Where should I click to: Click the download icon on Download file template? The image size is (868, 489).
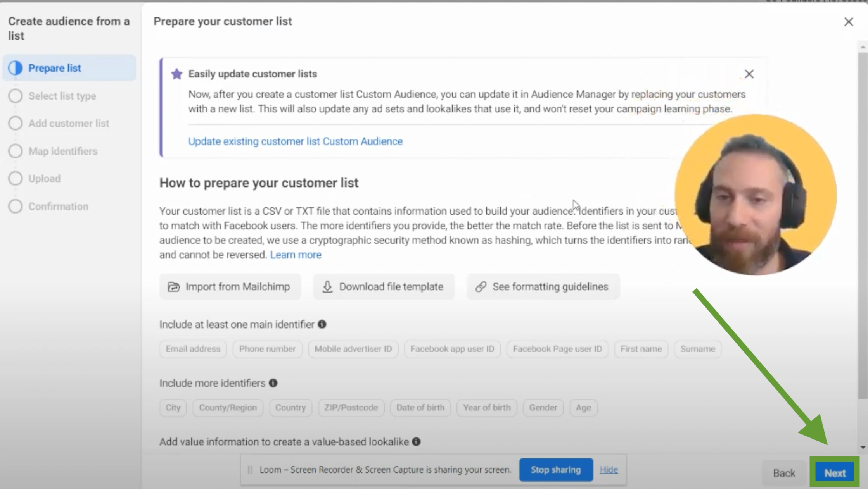[x=327, y=286]
